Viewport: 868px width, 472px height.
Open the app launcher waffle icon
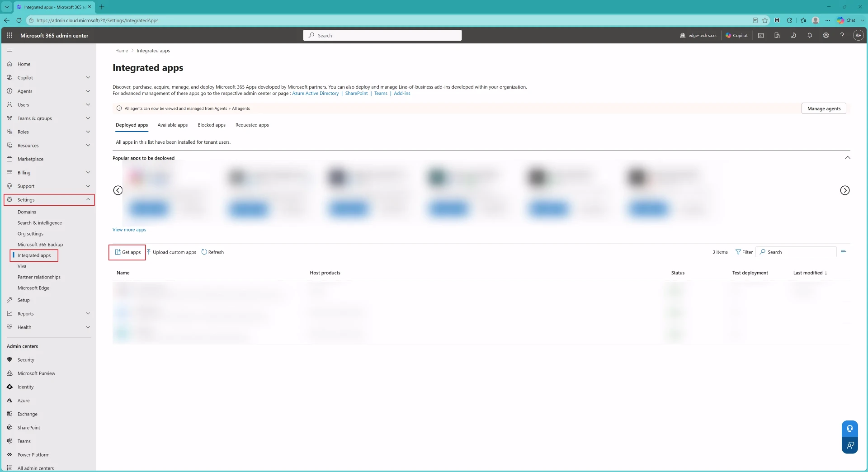click(x=9, y=35)
